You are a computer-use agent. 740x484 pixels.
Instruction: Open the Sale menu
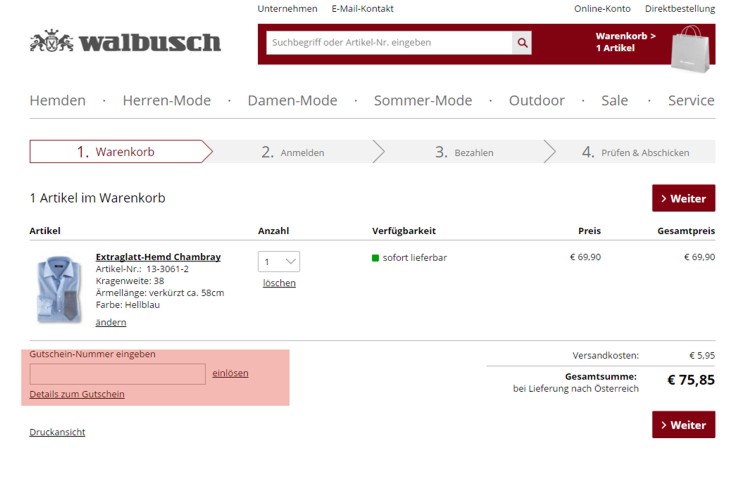click(614, 100)
